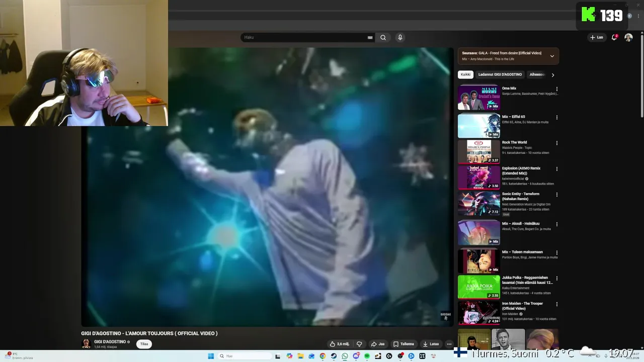Image resolution: width=644 pixels, height=362 pixels.
Task: Open options menu for Sonic Entity - Terraform
Action: tap(556, 195)
